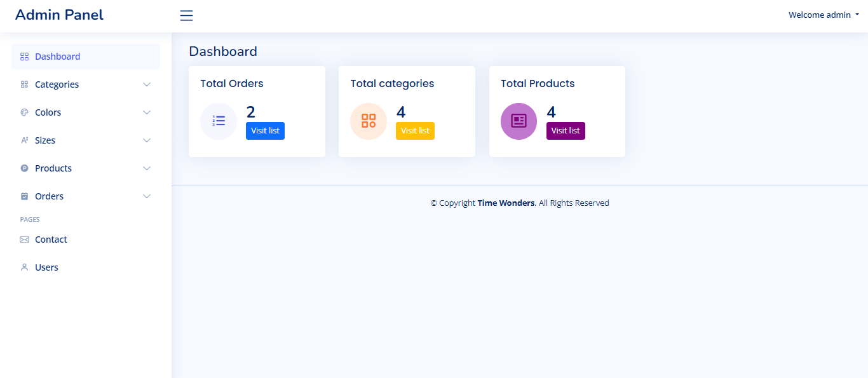868x378 pixels.
Task: Click the Users person icon
Action: 25,267
